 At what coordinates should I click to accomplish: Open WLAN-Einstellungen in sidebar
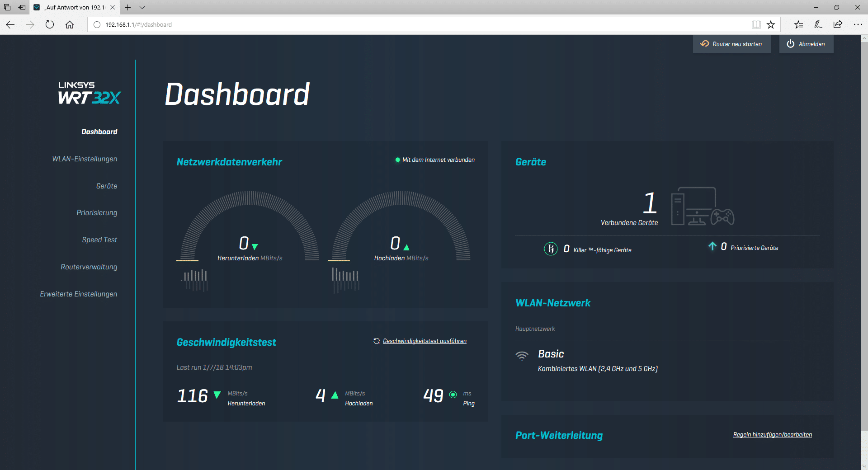tap(85, 159)
